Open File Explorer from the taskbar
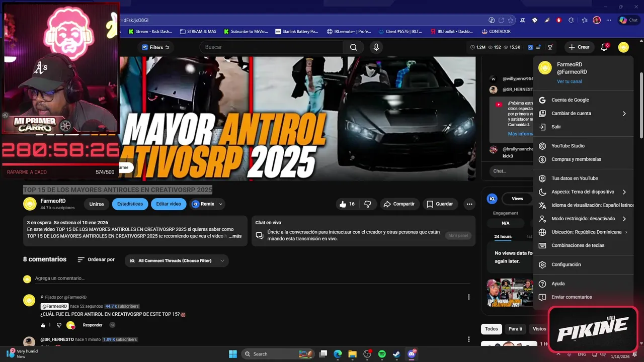The image size is (644, 362). (352, 354)
